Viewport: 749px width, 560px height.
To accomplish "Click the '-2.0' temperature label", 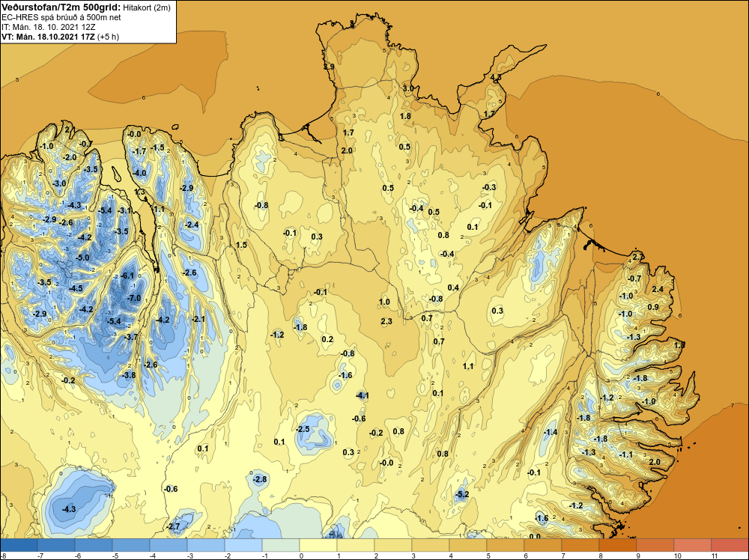I will pyautogui.click(x=69, y=157).
